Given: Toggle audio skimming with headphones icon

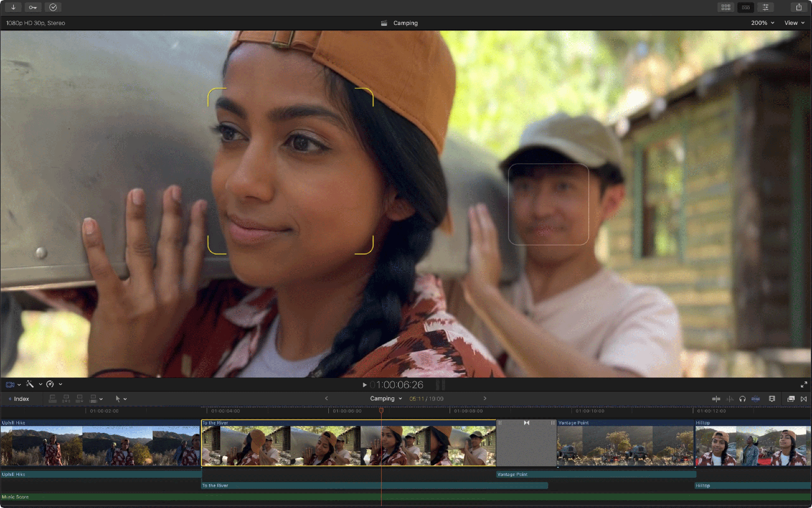Looking at the screenshot, I should click(x=742, y=399).
